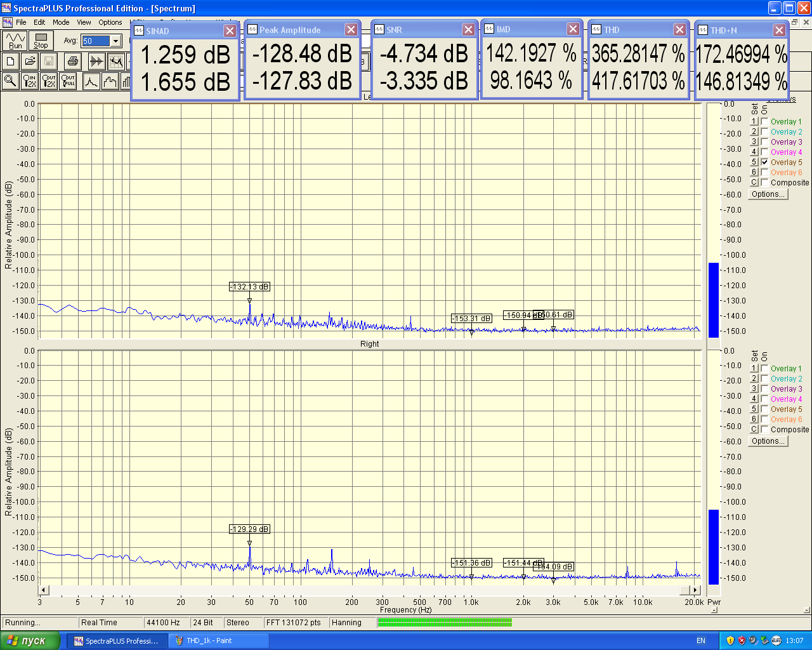The image size is (812, 650).
Task: Click the Zoom In 2X icon
Action: tap(30, 81)
